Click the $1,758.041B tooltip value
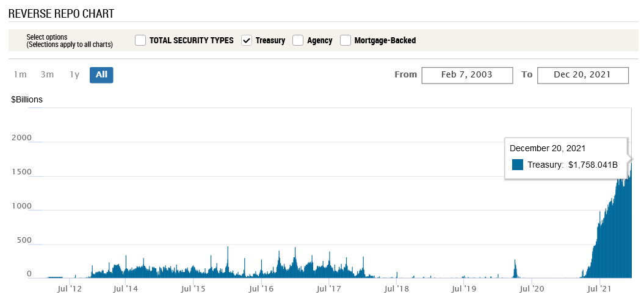 pos(593,165)
